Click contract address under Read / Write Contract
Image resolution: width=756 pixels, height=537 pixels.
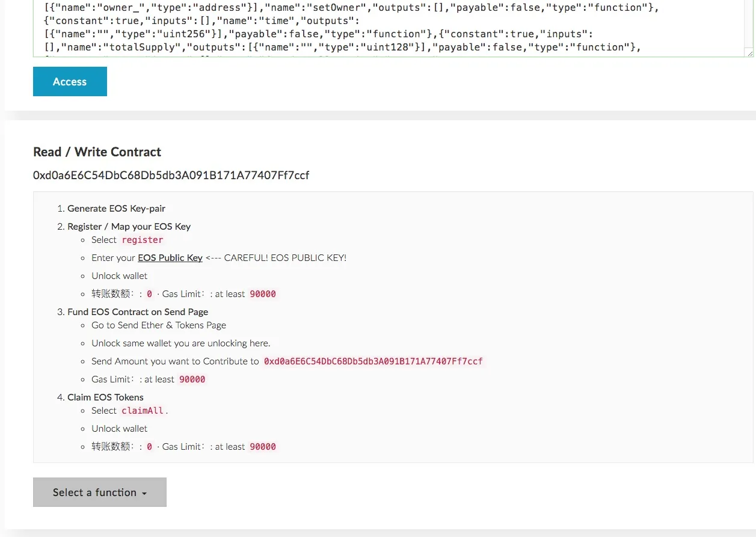coord(171,176)
